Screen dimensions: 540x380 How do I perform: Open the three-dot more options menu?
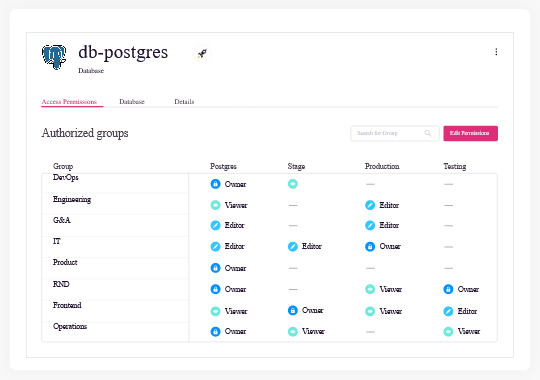coord(496,52)
